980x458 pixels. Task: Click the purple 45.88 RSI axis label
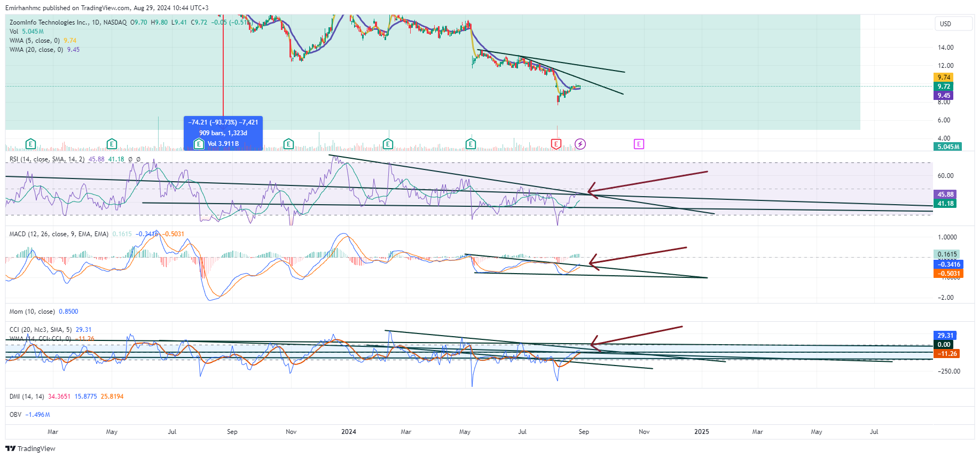coord(945,195)
